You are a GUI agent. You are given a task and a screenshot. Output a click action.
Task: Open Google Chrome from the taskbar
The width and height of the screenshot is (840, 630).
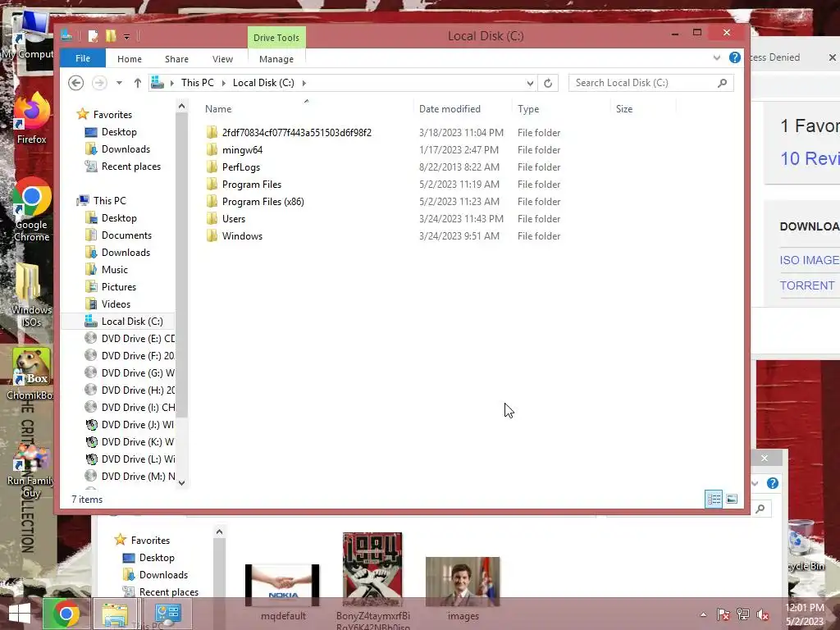(66, 614)
